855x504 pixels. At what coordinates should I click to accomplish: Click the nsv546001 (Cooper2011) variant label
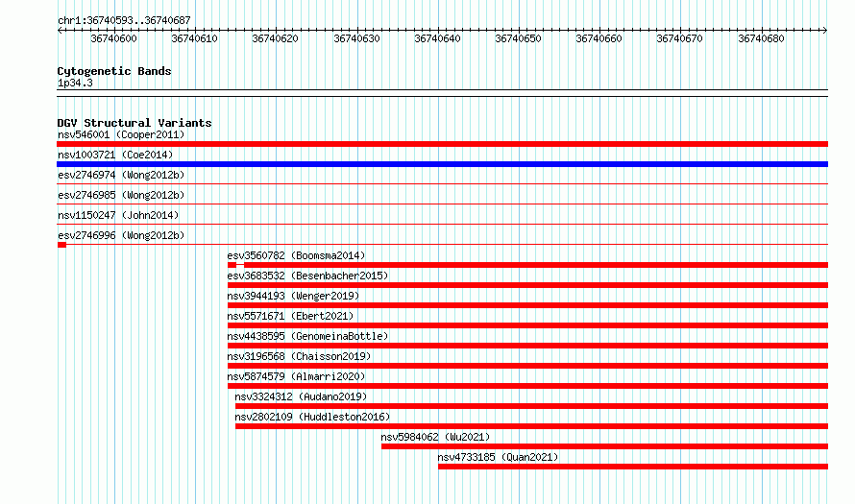tap(121, 134)
